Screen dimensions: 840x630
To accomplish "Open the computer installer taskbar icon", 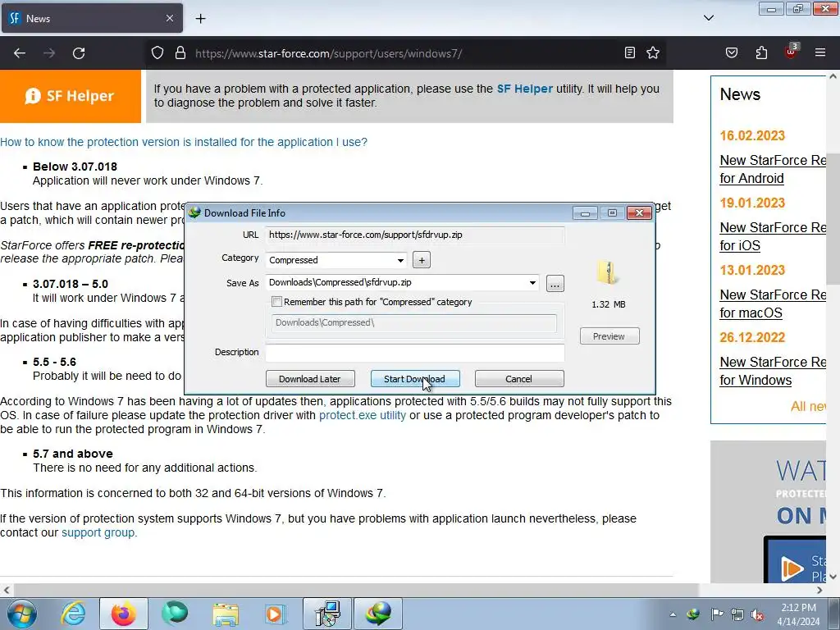I will (x=327, y=614).
